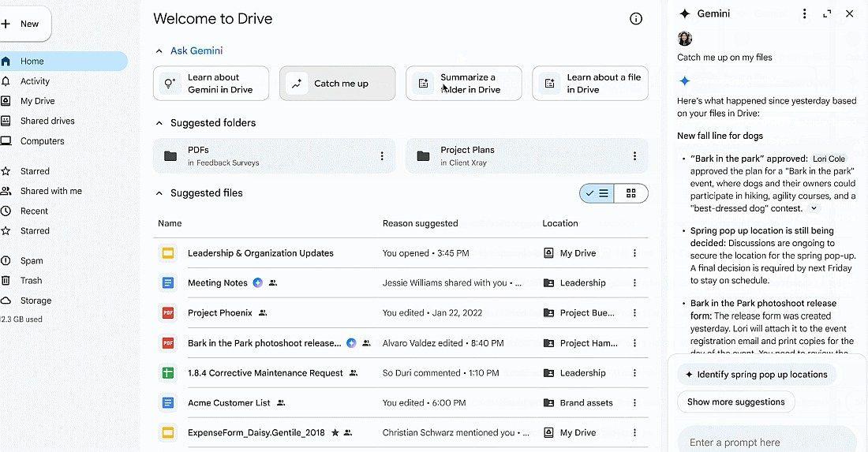The height and width of the screenshot is (452, 868).
Task: Open more actions for Meeting Notes row
Action: [x=634, y=282]
